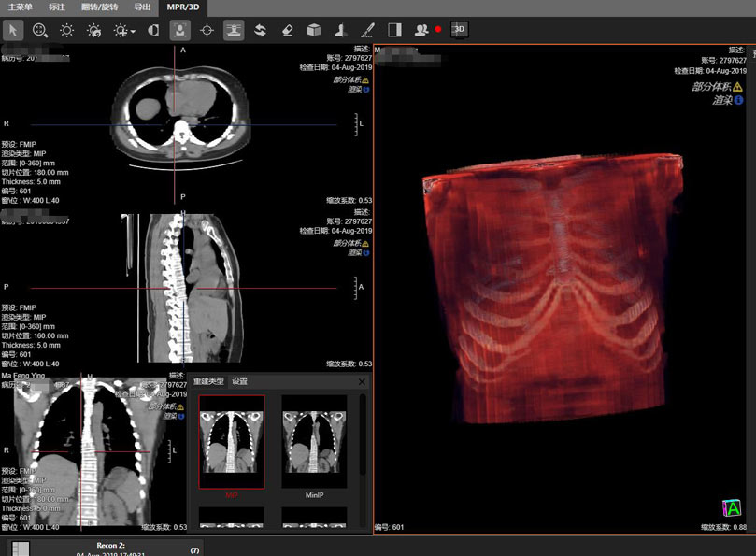Viewport: 756px width, 556px height.
Task: Toggle the crosshair reference lines
Action: pyautogui.click(x=207, y=30)
